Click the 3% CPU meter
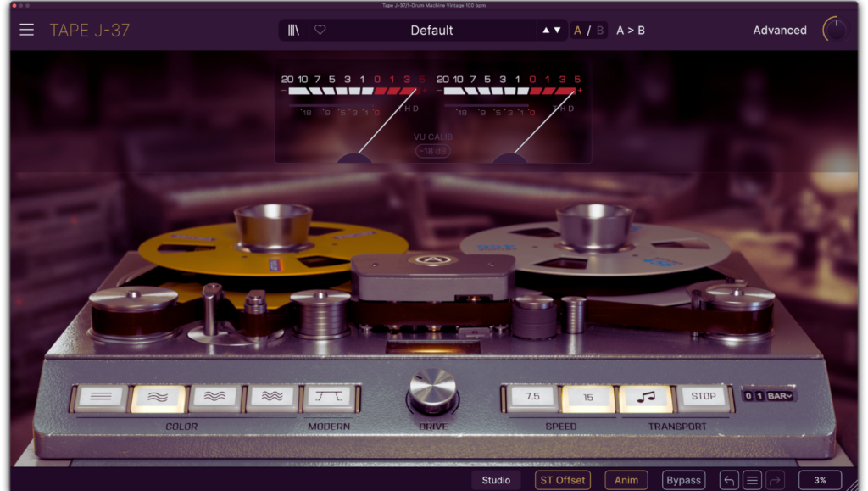The height and width of the screenshot is (491, 868). click(820, 480)
